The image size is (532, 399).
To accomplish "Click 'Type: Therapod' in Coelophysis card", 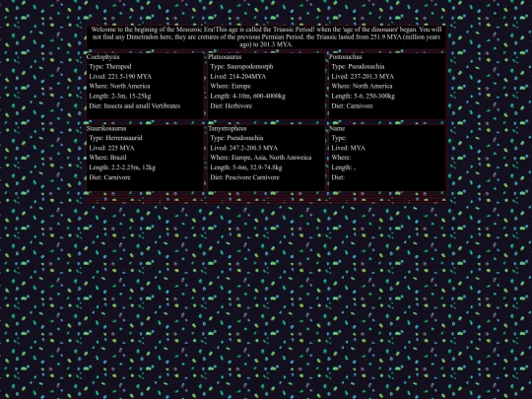I will (x=110, y=67).
